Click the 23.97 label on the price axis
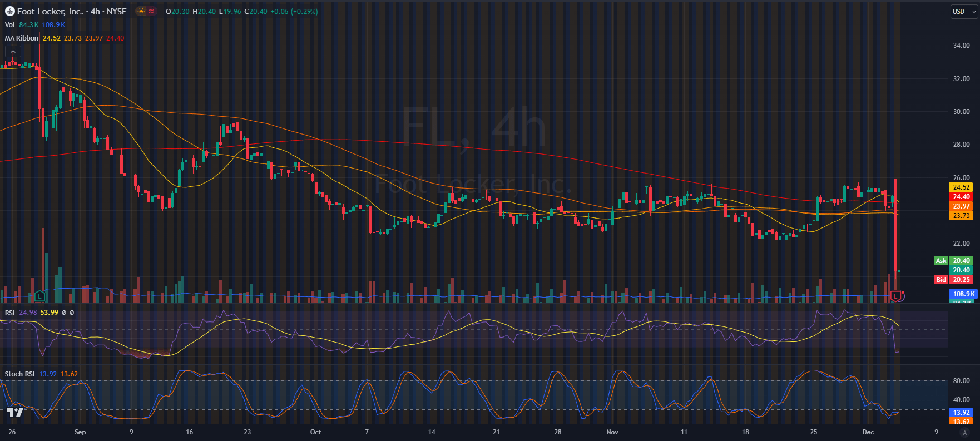 (x=961, y=206)
